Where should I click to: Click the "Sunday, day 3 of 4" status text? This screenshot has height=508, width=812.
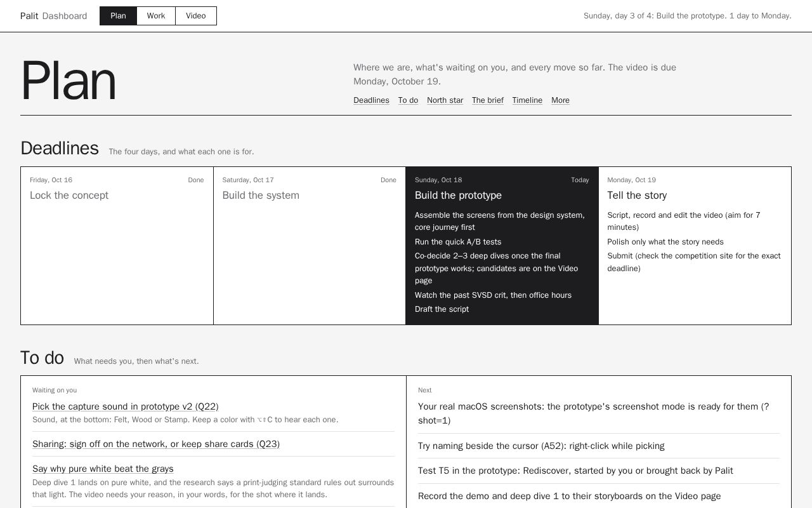[x=688, y=16]
